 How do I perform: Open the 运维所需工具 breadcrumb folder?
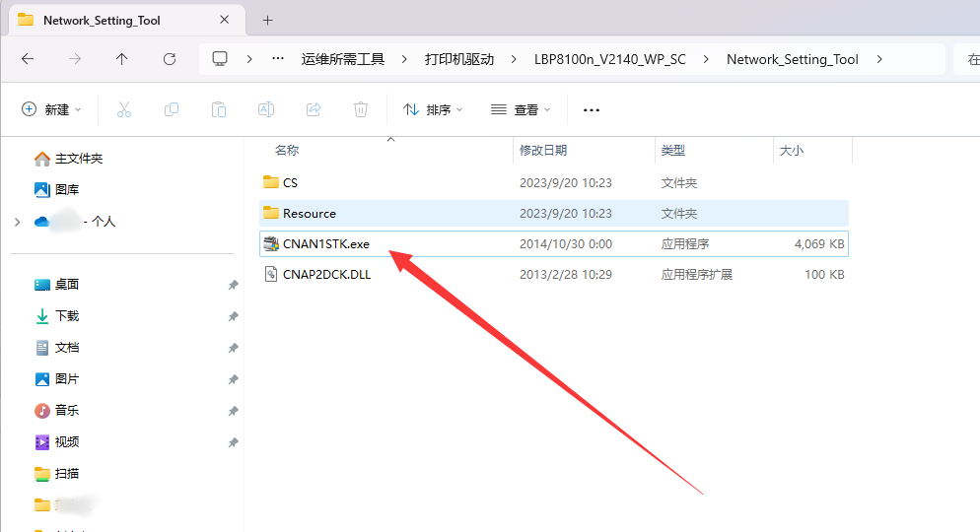tap(342, 59)
